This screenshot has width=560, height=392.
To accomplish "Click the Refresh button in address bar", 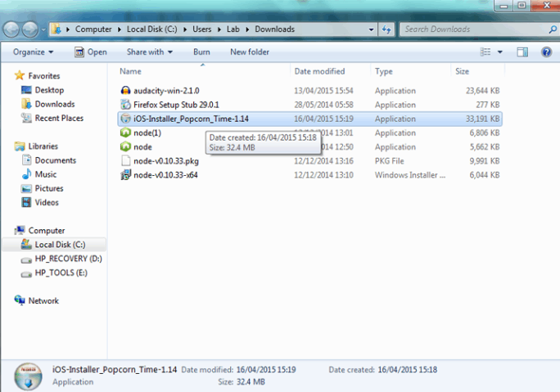I will click(386, 29).
